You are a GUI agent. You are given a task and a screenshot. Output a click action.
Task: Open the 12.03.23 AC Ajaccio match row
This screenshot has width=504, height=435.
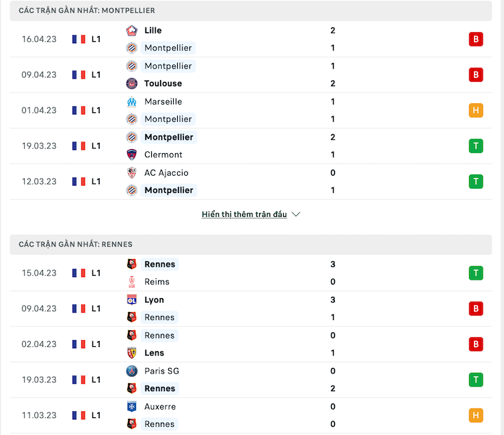251,182
